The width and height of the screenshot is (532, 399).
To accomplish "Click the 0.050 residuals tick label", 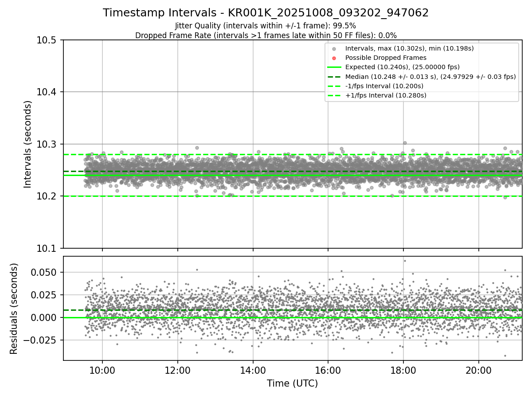I will point(43,272).
